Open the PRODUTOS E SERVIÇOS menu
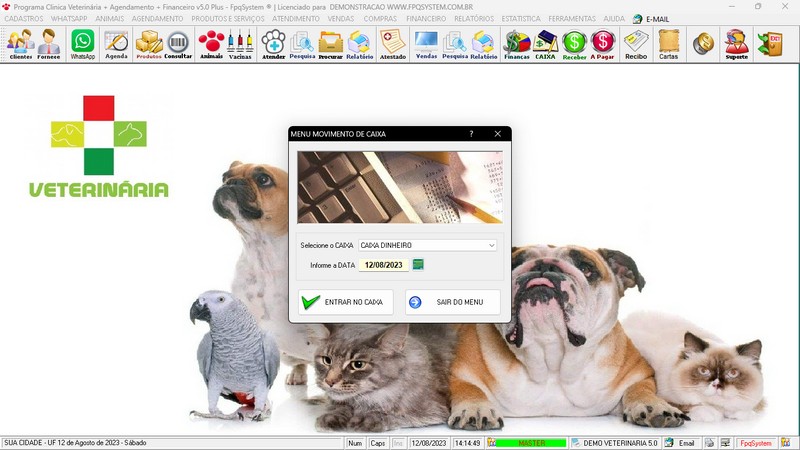Viewport: 800px width, 450px height. (x=228, y=19)
